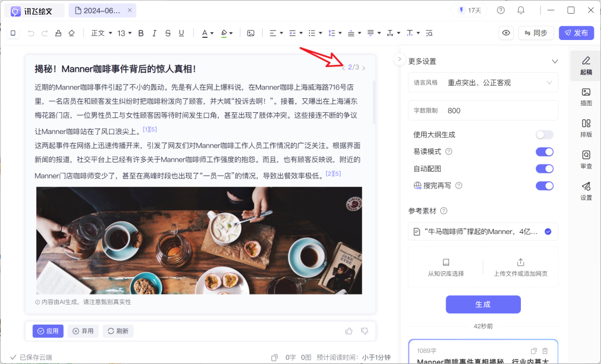This screenshot has height=364, width=601.
Task: Open the 正文 paragraph style dropdown
Action: tap(101, 33)
